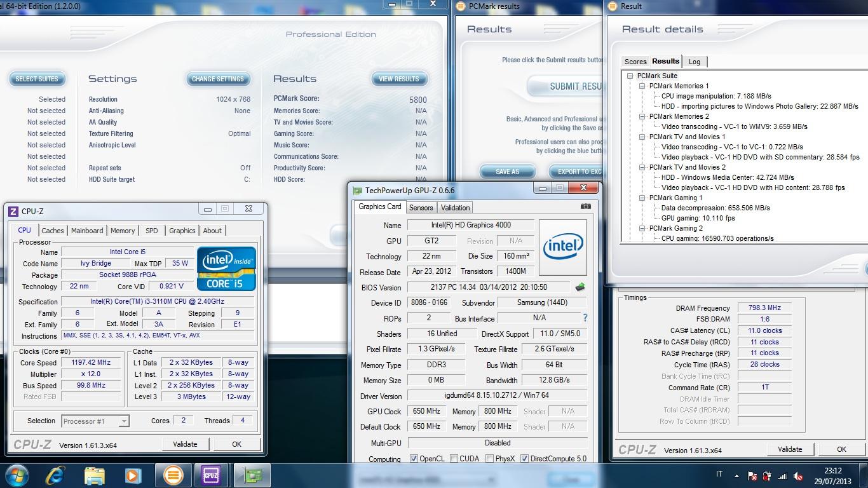Screen dimensions: 868x488
Task: Click the EXPORT TO EXCEL button
Action: pos(576,172)
